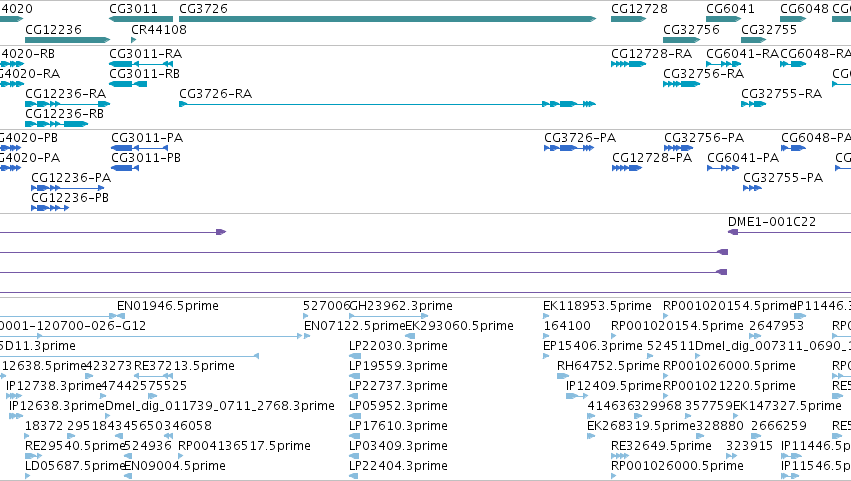Select transcript CG3011-RB
This screenshot has width=851, height=481.
click(144, 74)
